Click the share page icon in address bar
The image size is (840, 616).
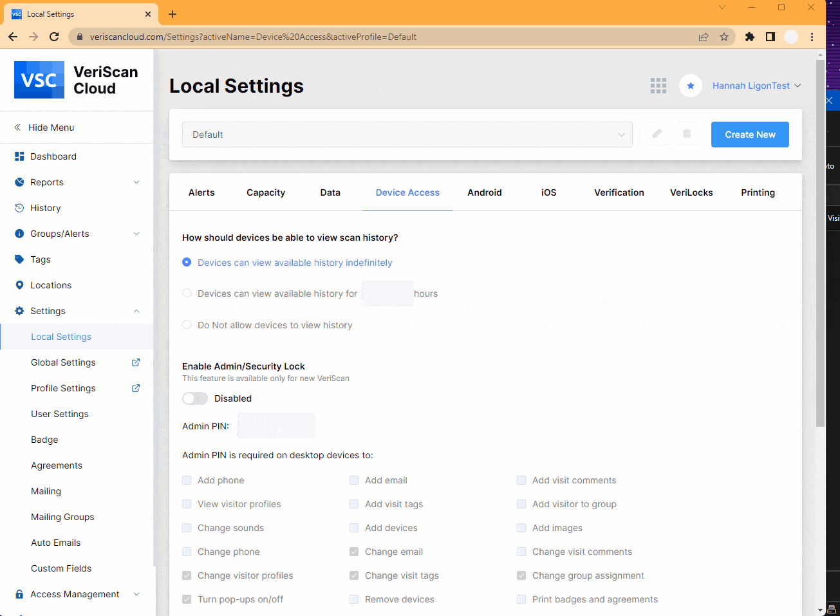pyautogui.click(x=704, y=37)
